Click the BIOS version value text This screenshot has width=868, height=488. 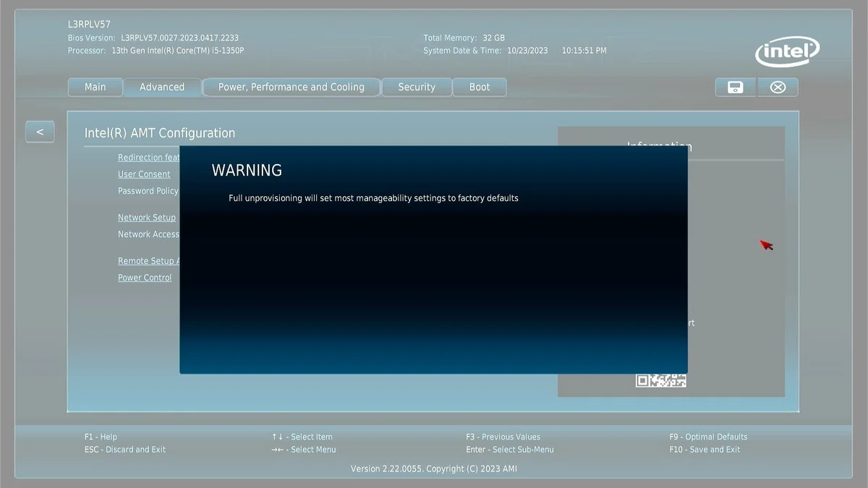179,38
